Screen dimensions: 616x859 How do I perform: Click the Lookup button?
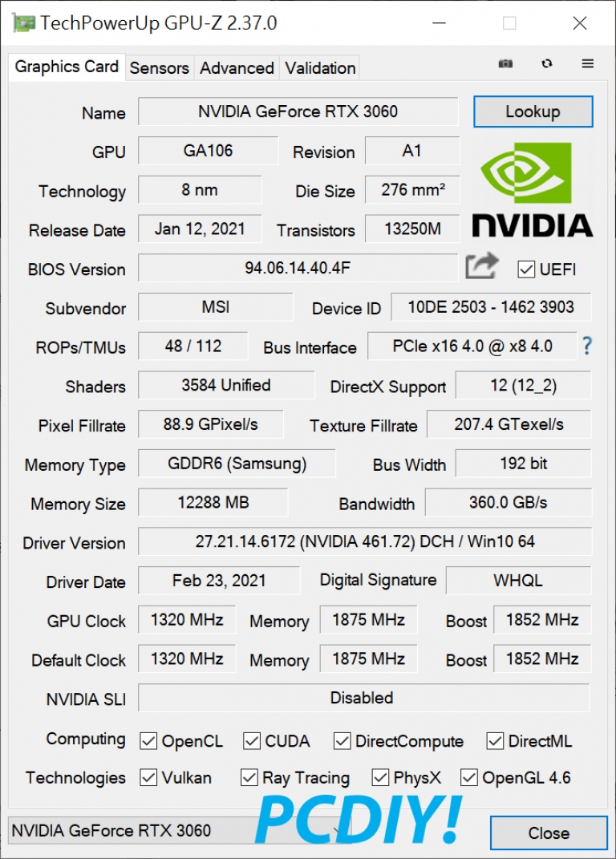click(x=533, y=111)
